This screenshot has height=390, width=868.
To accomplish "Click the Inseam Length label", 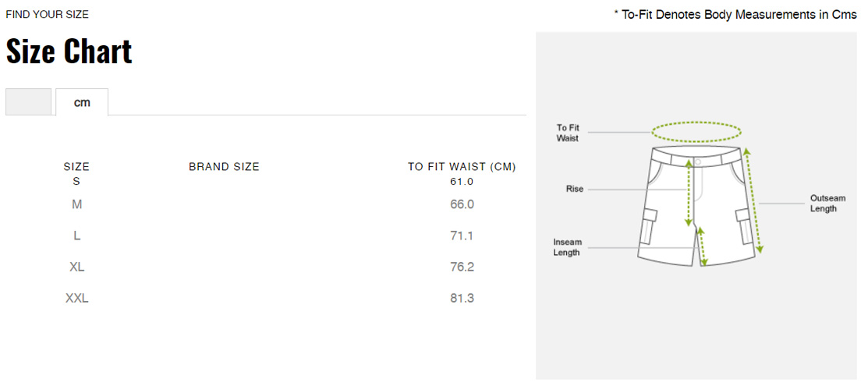I will tap(568, 247).
